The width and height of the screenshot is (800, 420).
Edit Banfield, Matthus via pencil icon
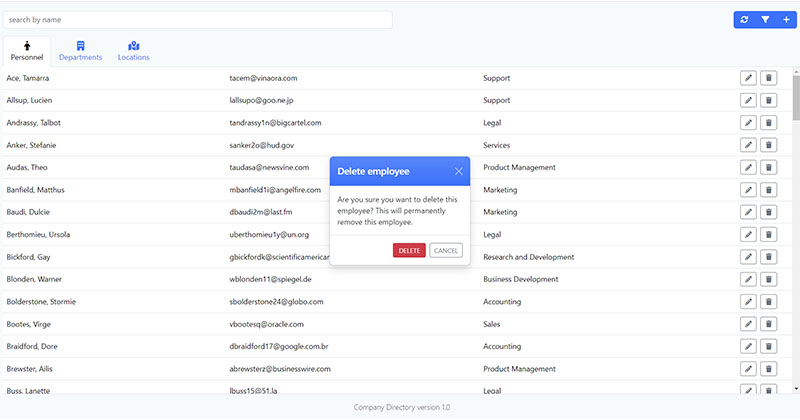point(748,190)
